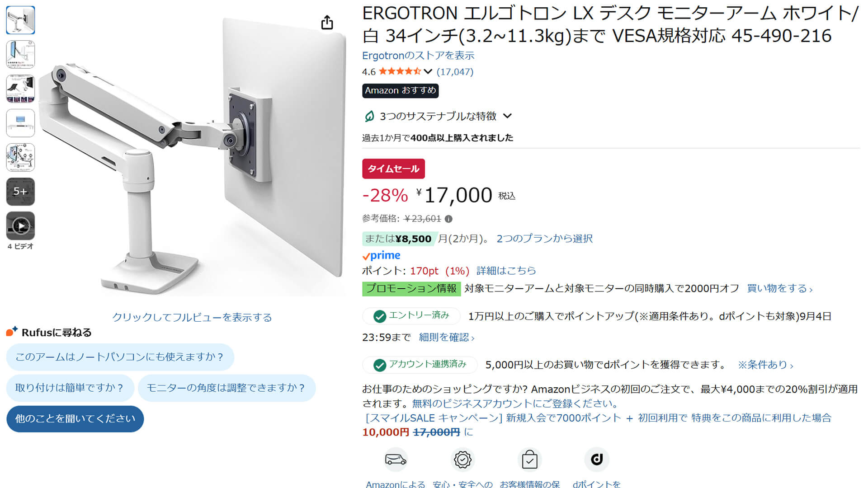The height and width of the screenshot is (488, 868).
Task: Click the safety and security badge icon
Action: click(x=462, y=460)
